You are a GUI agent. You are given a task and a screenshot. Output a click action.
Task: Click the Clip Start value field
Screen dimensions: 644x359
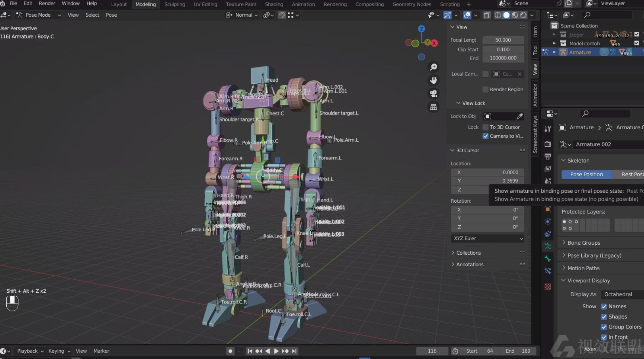click(x=503, y=50)
